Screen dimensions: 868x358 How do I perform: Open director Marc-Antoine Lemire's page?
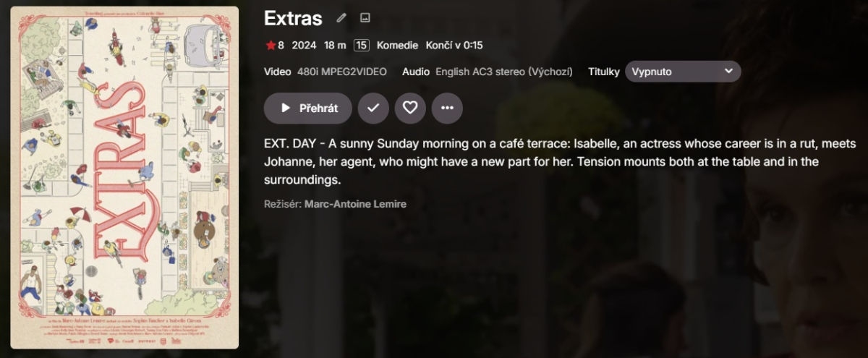[x=355, y=204]
